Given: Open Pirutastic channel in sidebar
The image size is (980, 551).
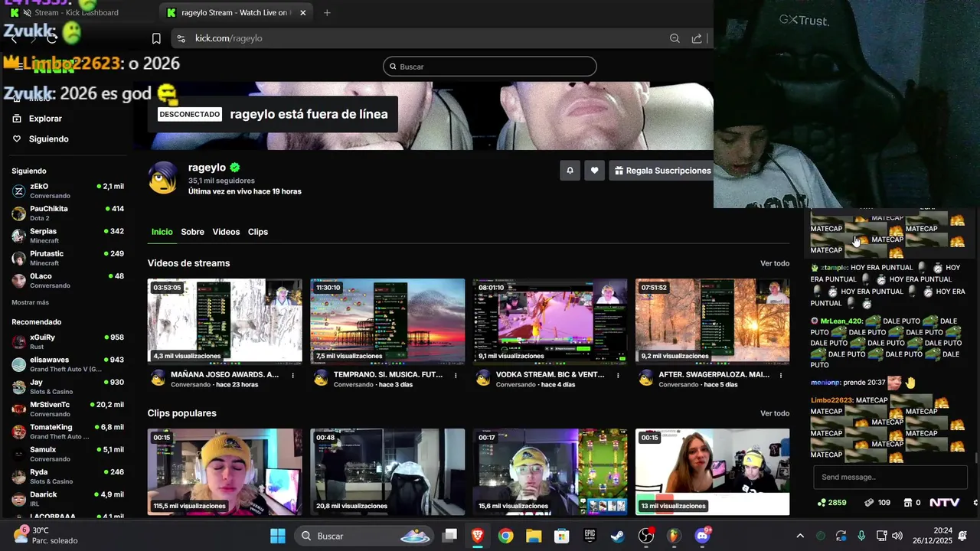Looking at the screenshot, I should point(67,258).
